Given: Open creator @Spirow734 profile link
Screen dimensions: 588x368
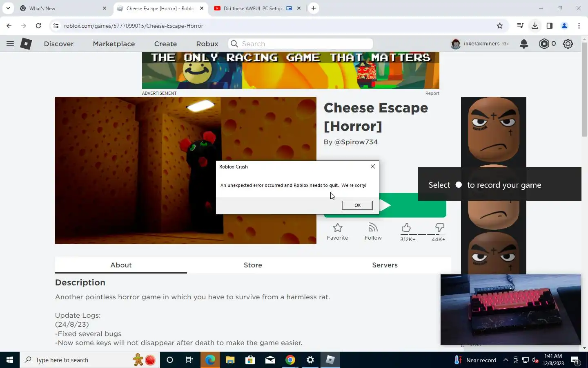Looking at the screenshot, I should 356,142.
